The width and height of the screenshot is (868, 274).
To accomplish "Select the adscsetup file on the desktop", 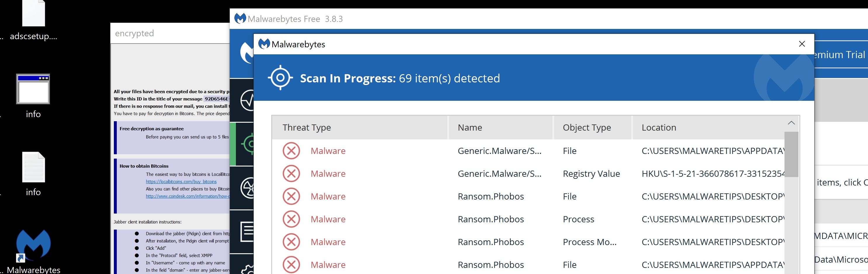I will (x=33, y=13).
